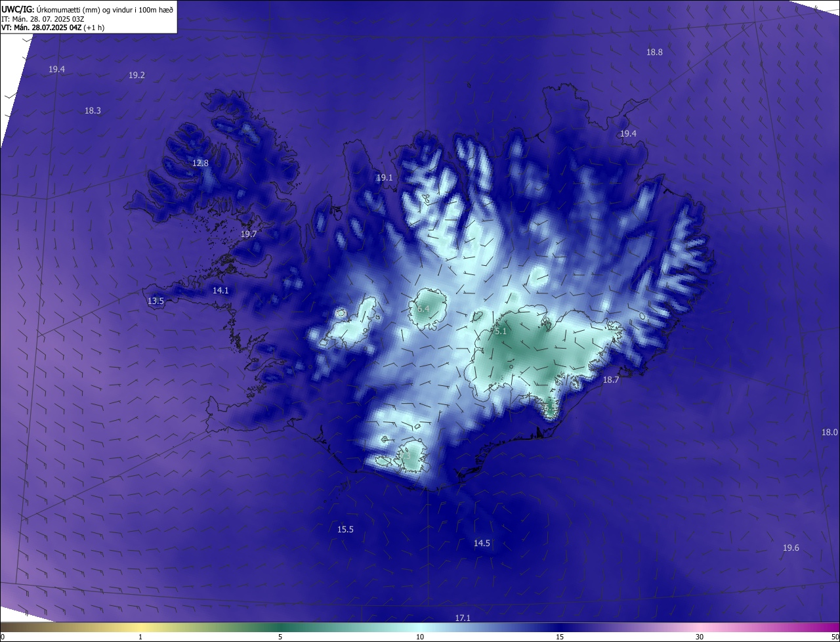This screenshot has height=642, width=840.
Task: Click the color scale tick label 50
Action: pos(835,637)
